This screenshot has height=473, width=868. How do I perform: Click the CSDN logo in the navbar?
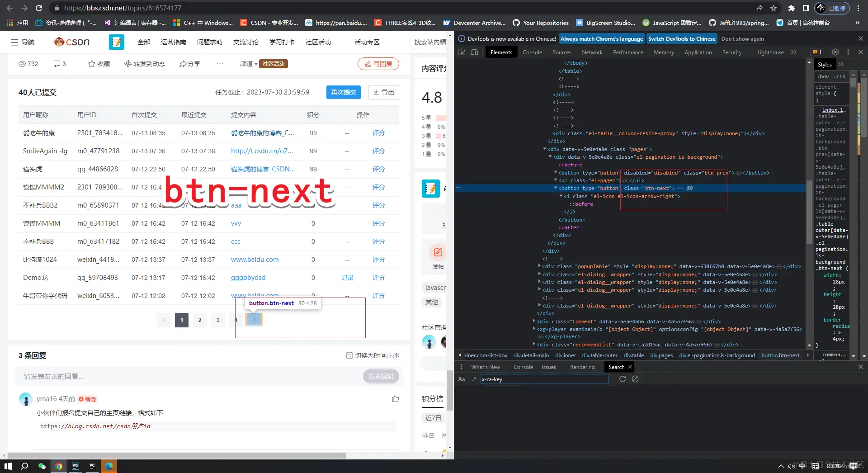[x=71, y=42]
